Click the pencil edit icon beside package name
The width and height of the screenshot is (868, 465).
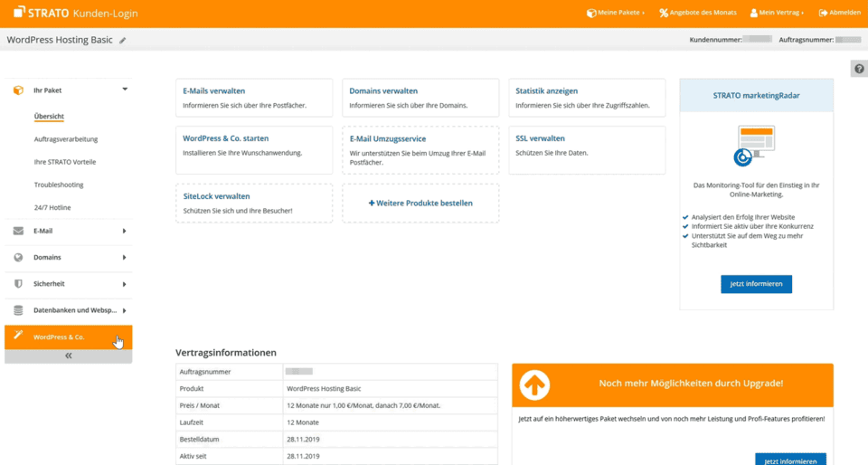(123, 41)
